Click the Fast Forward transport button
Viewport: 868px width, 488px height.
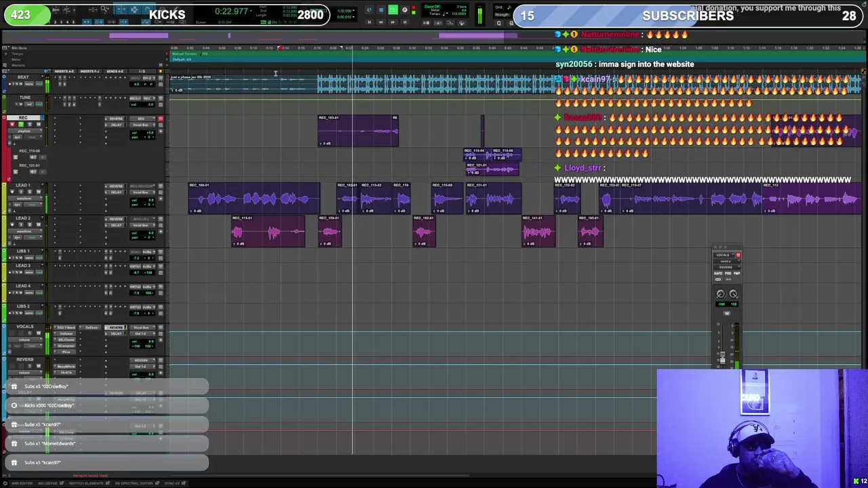coord(393,22)
